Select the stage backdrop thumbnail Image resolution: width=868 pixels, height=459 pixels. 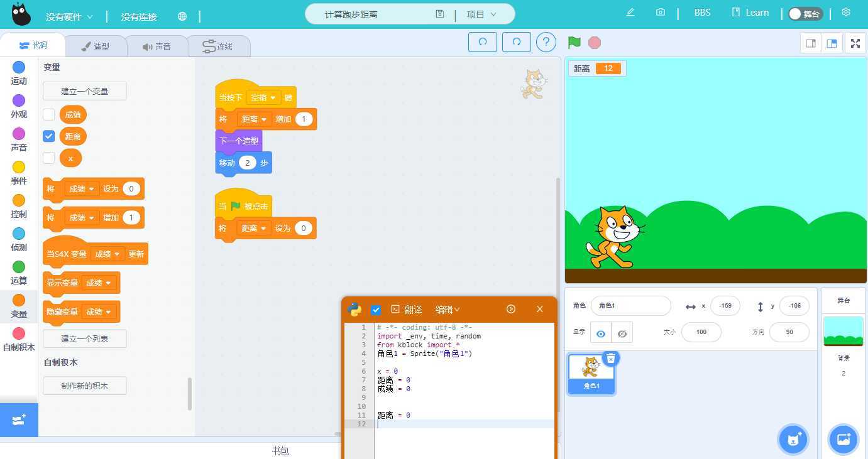[x=843, y=332]
